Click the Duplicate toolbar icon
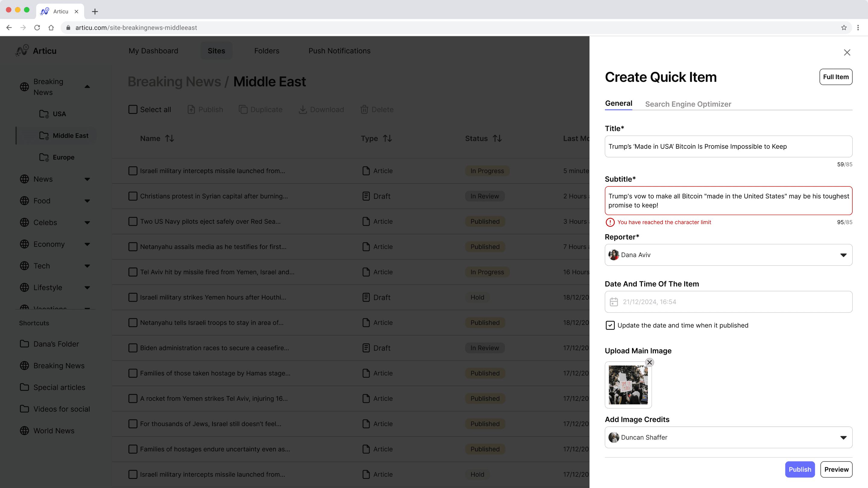This screenshot has width=868, height=488. [x=243, y=109]
